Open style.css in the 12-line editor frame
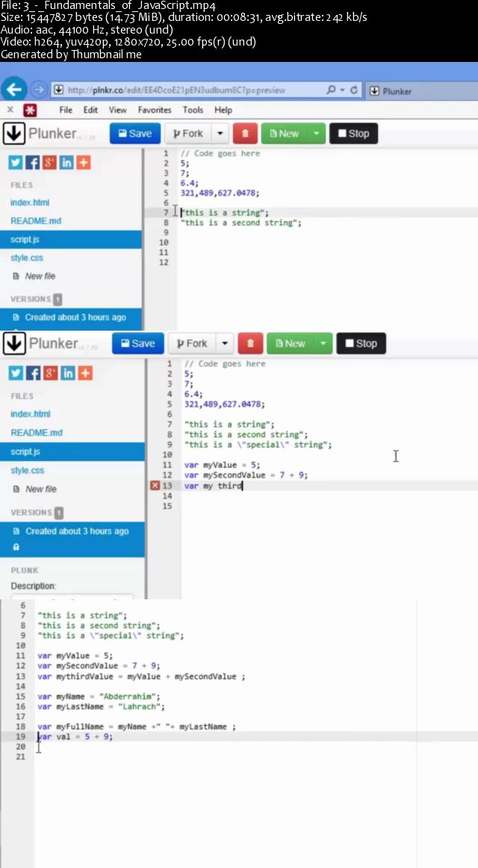Screen dimensions: 478x868 click(x=27, y=258)
